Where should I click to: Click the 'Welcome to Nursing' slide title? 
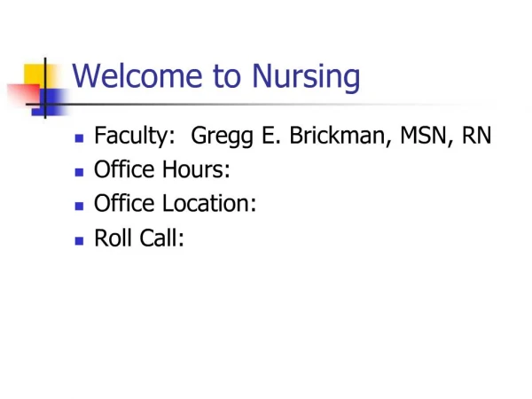tap(216, 76)
